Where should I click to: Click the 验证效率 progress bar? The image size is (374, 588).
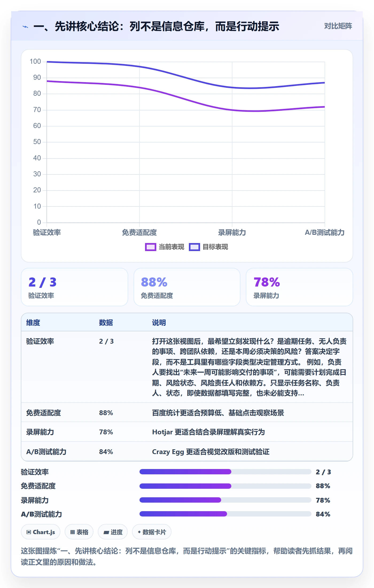(x=225, y=472)
